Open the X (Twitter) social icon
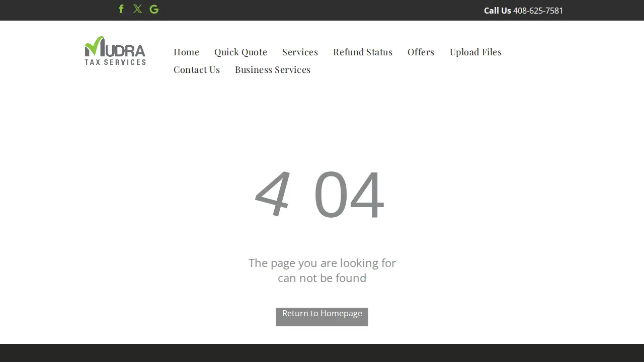 click(137, 9)
